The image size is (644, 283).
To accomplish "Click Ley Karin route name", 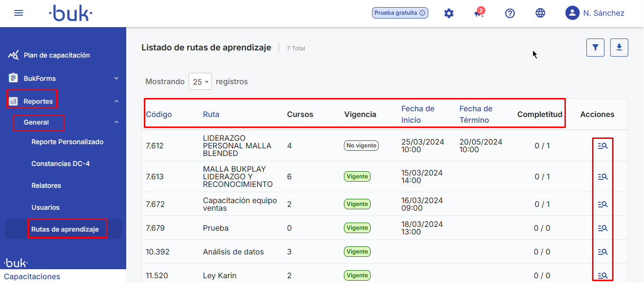I will click(220, 275).
